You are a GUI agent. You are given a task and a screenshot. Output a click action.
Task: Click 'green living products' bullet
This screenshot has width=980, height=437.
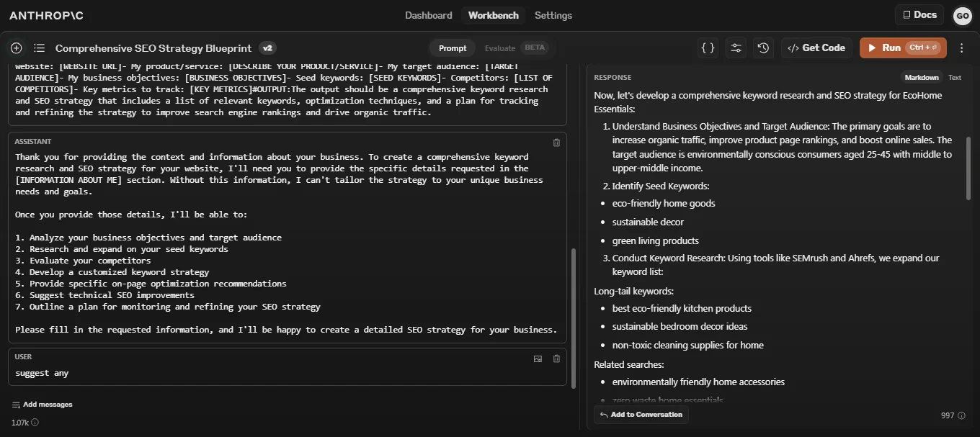point(656,240)
